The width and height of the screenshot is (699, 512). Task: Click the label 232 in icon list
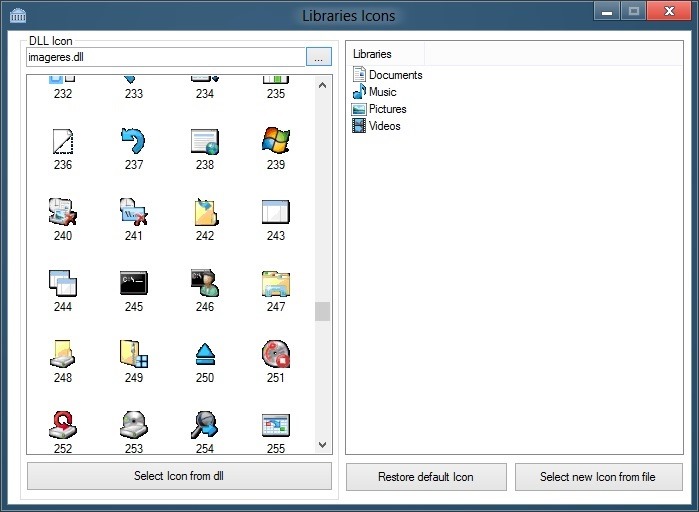[63, 94]
